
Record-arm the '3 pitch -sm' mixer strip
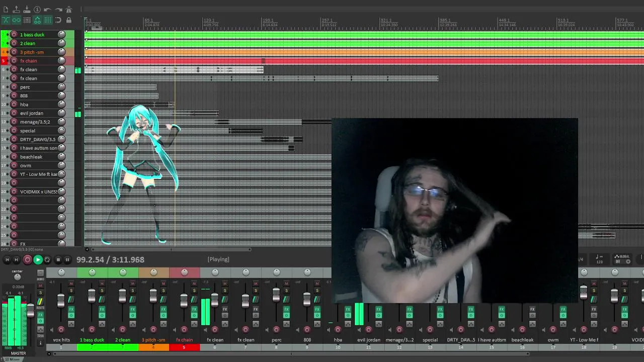[x=153, y=330]
